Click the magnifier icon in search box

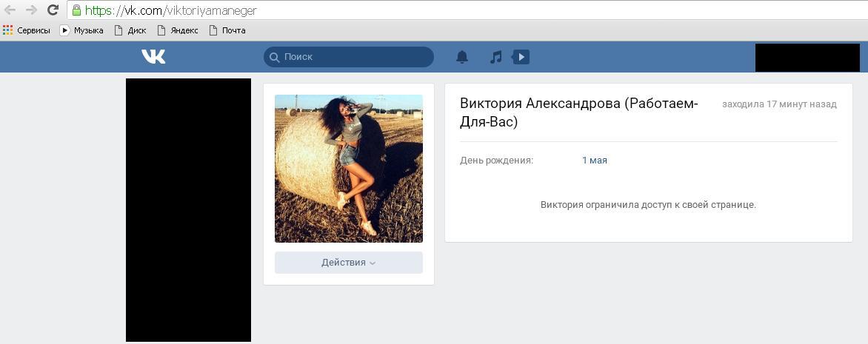coord(275,57)
